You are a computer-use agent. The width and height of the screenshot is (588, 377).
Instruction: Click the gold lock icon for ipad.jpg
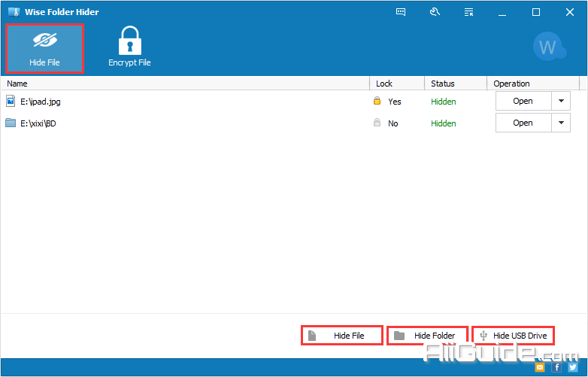tap(377, 101)
